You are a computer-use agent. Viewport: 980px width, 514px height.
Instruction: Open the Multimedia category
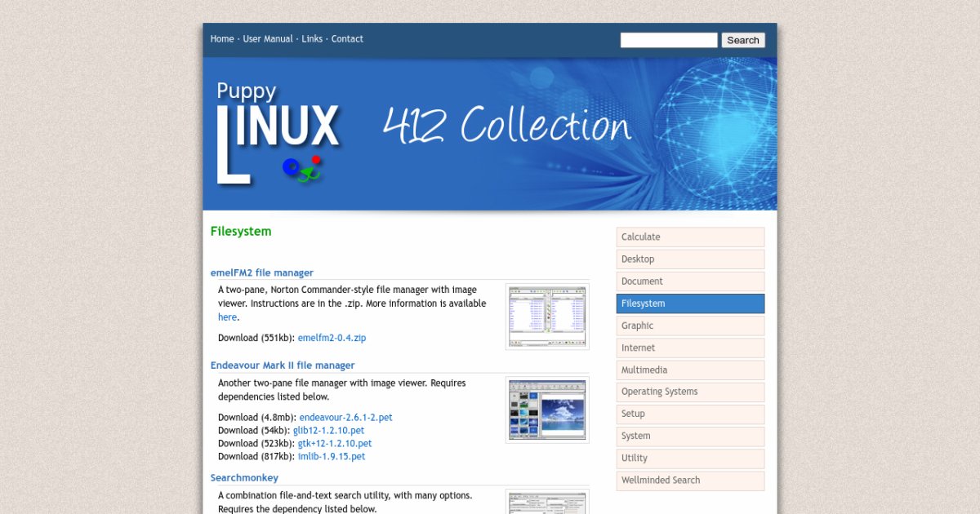690,370
